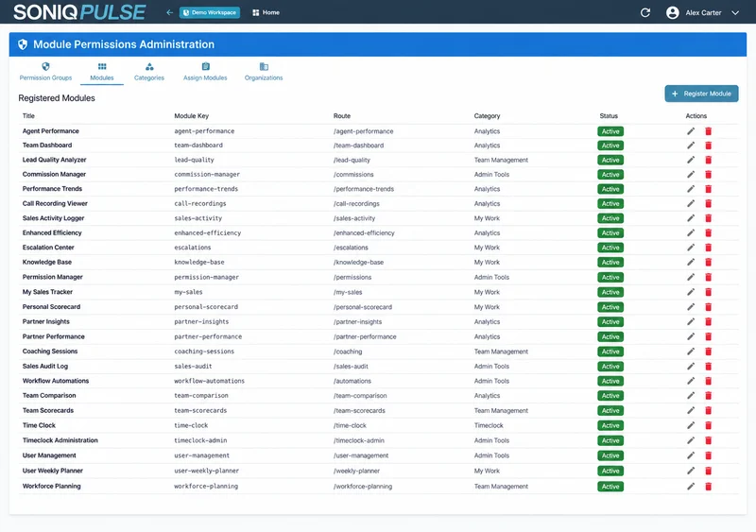The width and height of the screenshot is (756, 532).
Task: Expand the Alex Carter account chevron
Action: pos(735,12)
